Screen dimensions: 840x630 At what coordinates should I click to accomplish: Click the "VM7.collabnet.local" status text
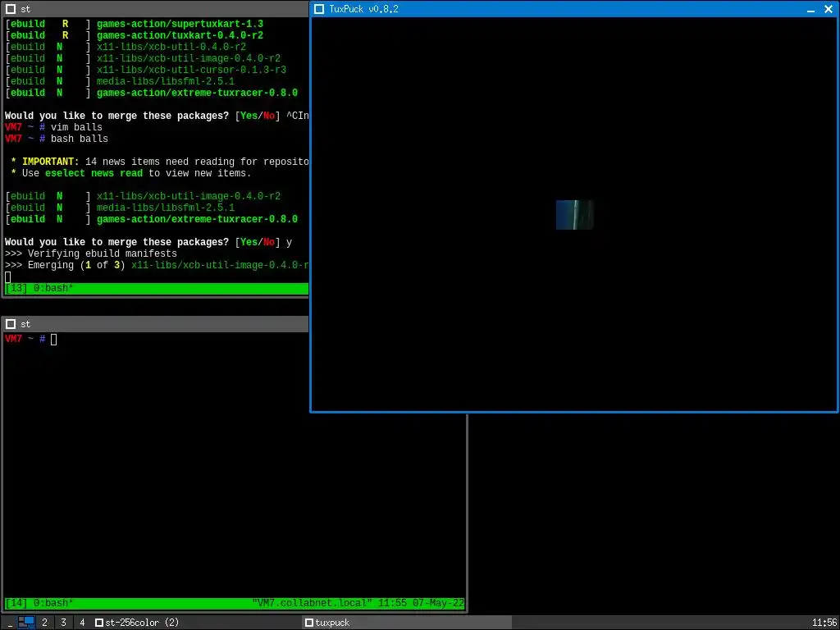tap(312, 603)
